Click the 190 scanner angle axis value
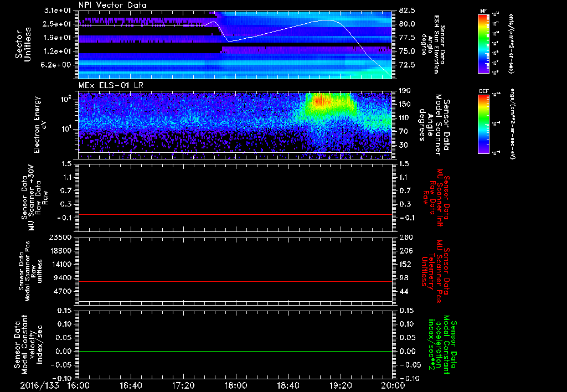 tap(405, 91)
